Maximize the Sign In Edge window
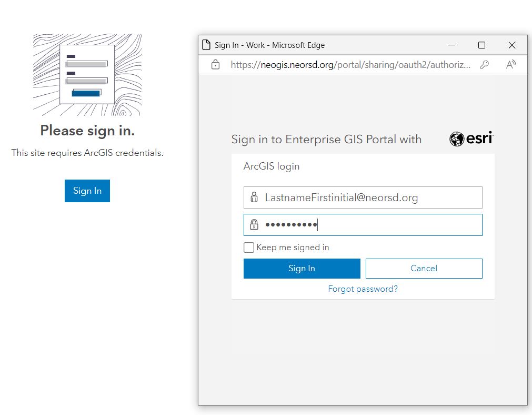Screen dimensions: 532x415 click(481, 45)
